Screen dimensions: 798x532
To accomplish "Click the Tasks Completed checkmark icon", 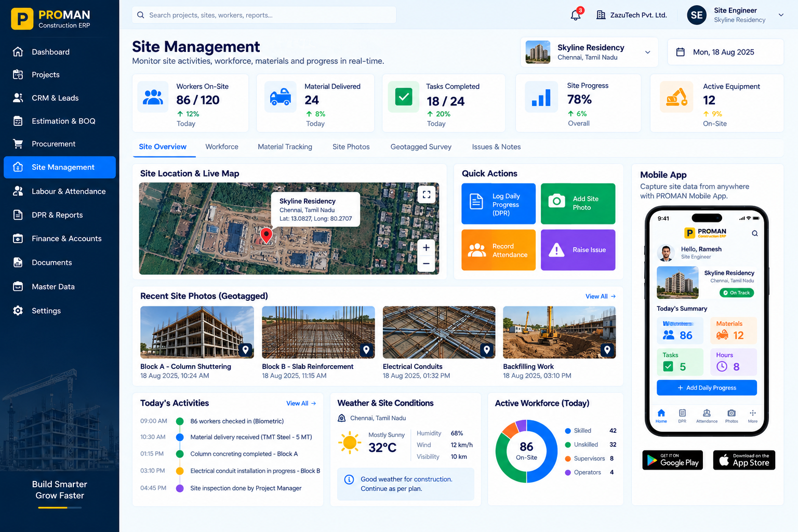I will pos(404,97).
